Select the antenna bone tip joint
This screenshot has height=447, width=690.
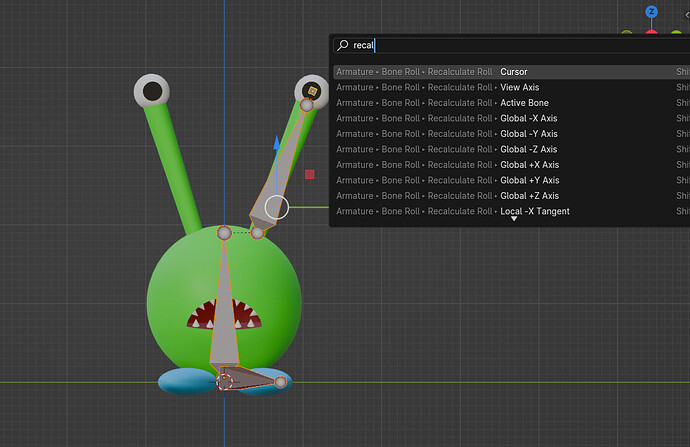(306, 105)
